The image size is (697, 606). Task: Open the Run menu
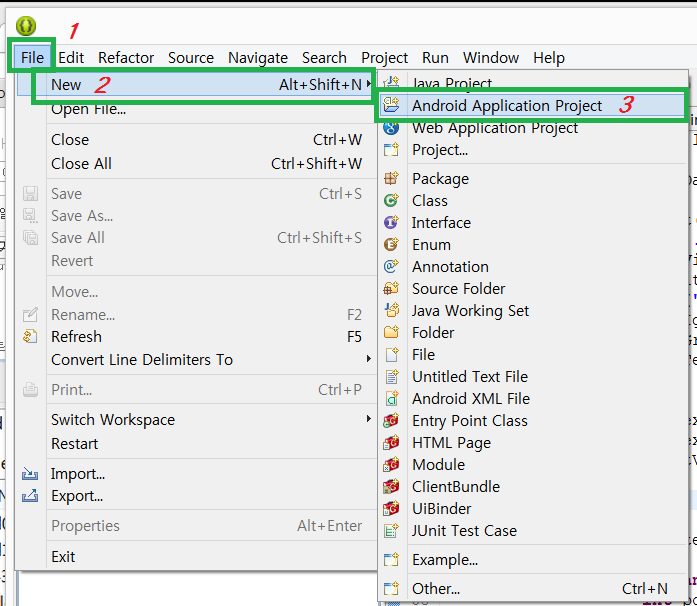pos(435,57)
